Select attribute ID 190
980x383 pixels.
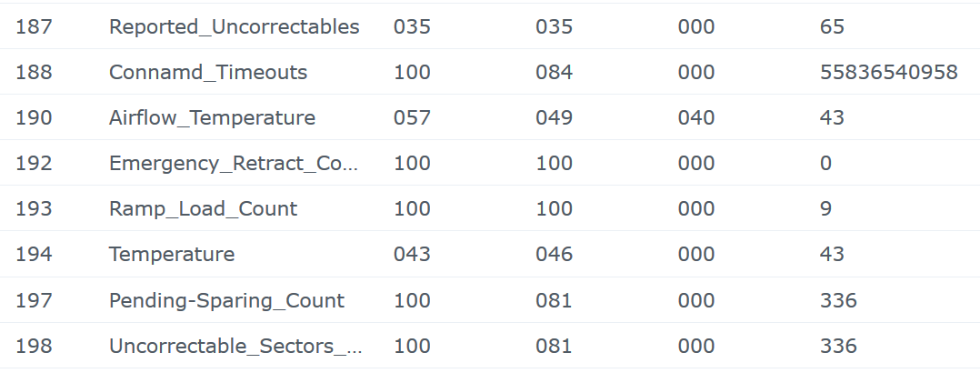(34, 117)
